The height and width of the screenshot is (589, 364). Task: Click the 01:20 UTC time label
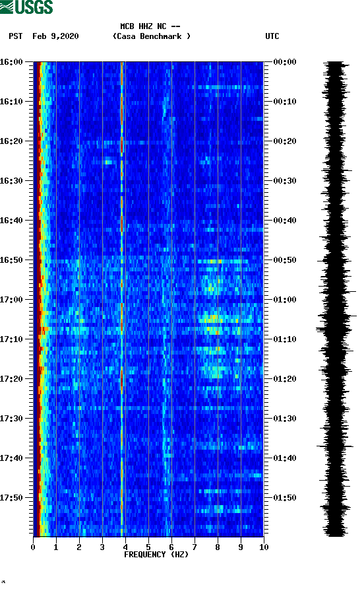point(285,378)
